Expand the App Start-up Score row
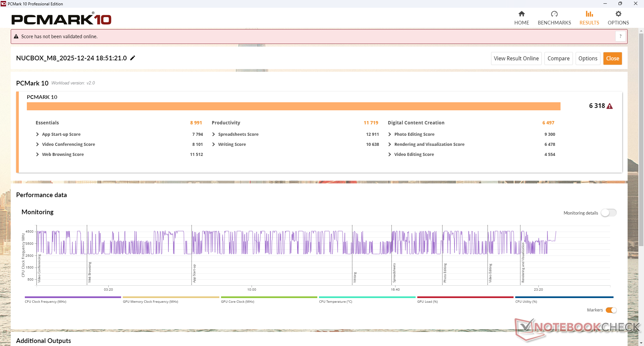 [x=38, y=134]
